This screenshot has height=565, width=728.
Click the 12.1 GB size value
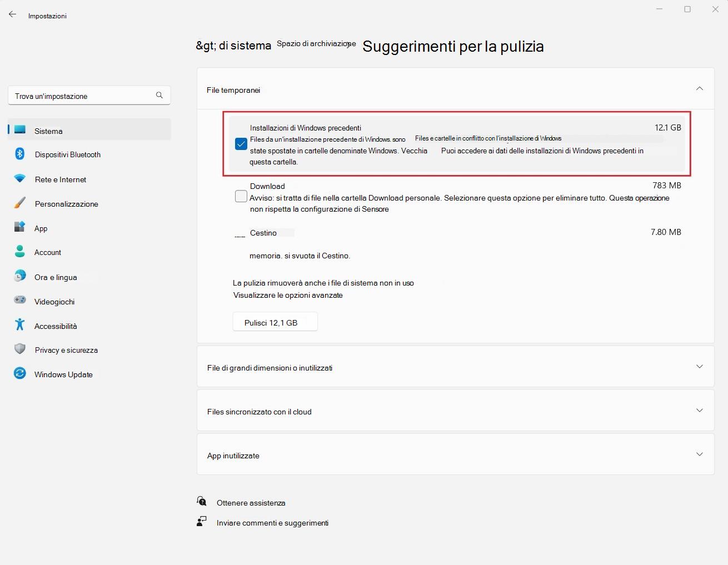click(x=668, y=128)
